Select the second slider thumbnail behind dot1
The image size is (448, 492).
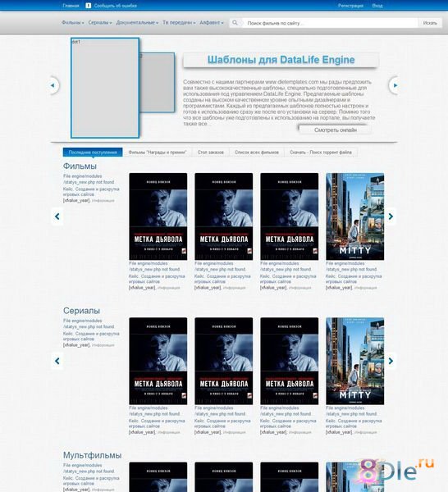157,82
